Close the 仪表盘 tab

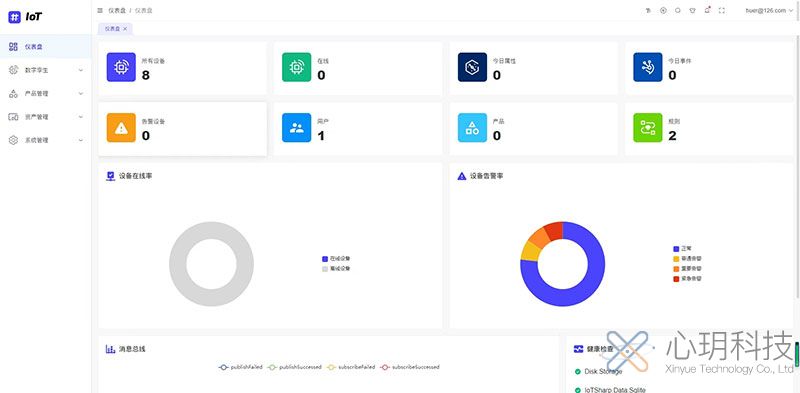[125, 29]
